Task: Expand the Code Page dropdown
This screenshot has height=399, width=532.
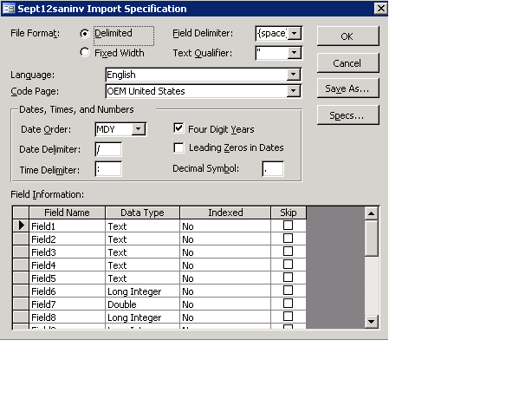Action: tap(295, 91)
